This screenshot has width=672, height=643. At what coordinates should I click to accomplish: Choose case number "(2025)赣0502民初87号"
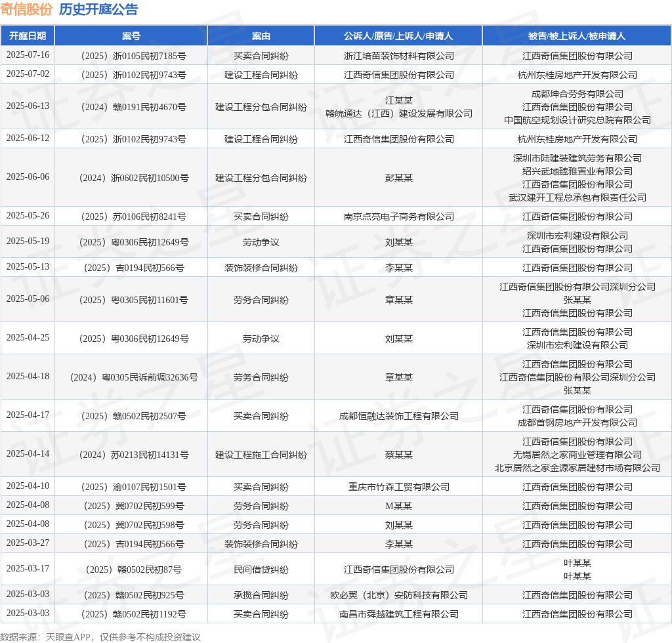(x=134, y=570)
